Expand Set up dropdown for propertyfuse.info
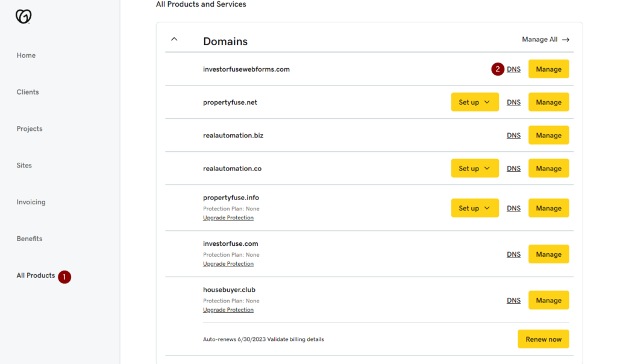Viewport: 617px width, 364px height. tap(475, 208)
